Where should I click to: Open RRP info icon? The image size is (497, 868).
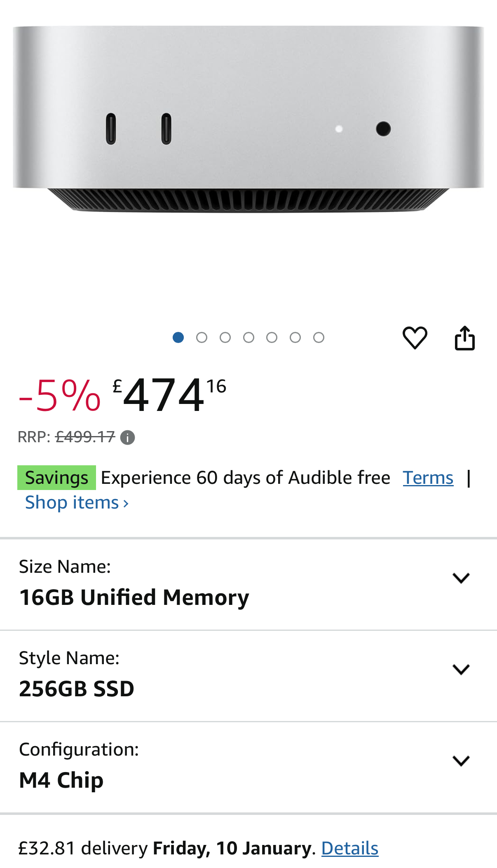[127, 437]
